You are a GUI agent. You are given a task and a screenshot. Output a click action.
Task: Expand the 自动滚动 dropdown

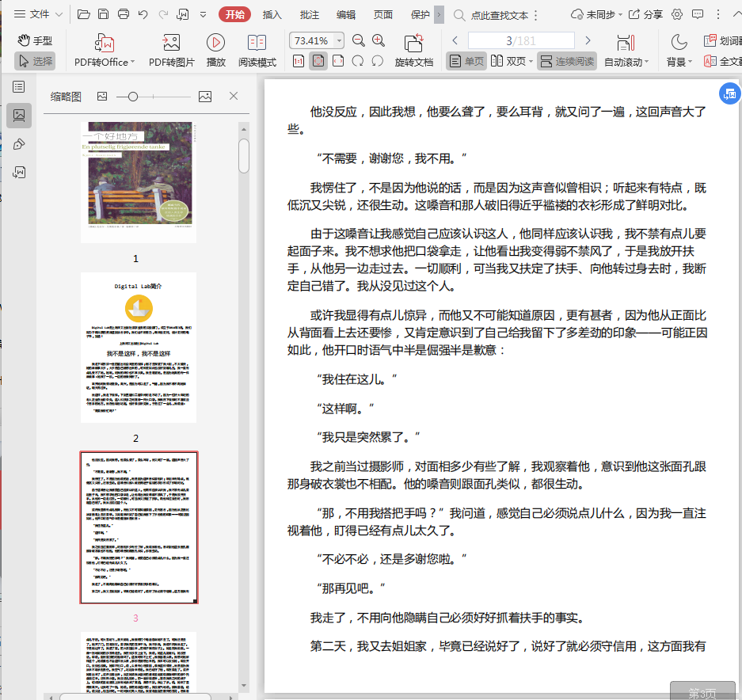(x=647, y=63)
